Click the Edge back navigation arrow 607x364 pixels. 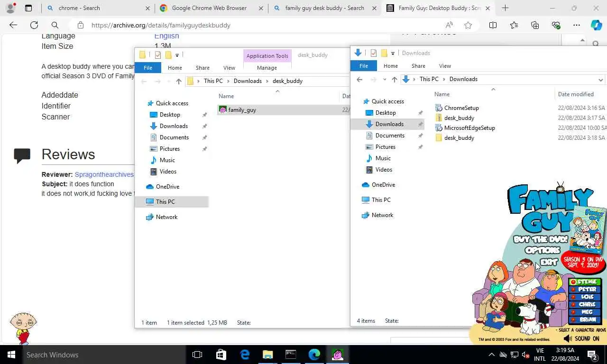[x=13, y=25]
